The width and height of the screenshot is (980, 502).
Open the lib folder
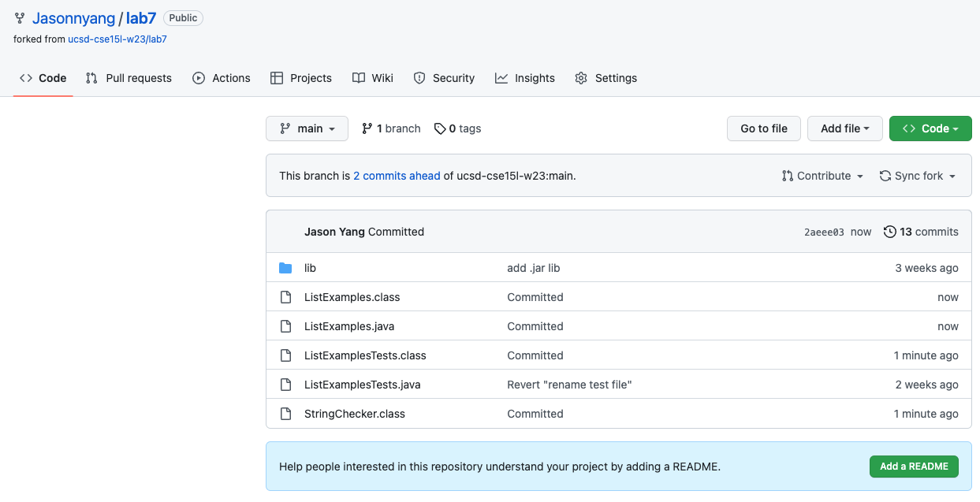click(310, 268)
